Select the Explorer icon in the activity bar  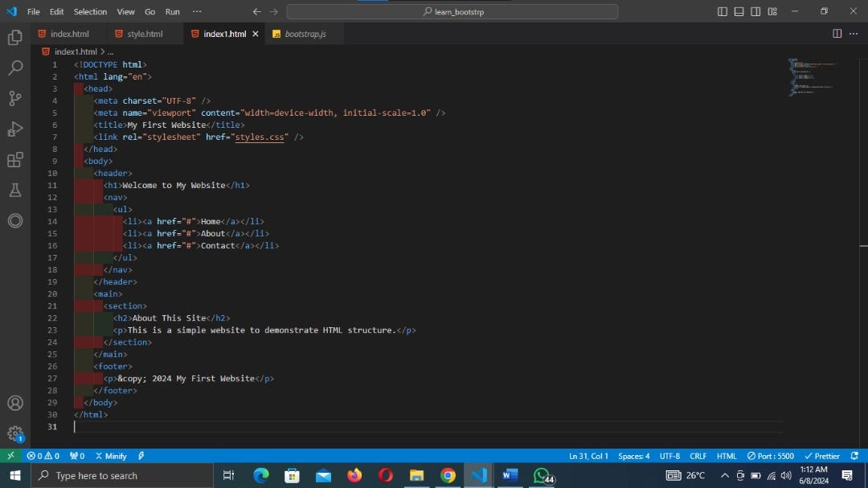14,37
